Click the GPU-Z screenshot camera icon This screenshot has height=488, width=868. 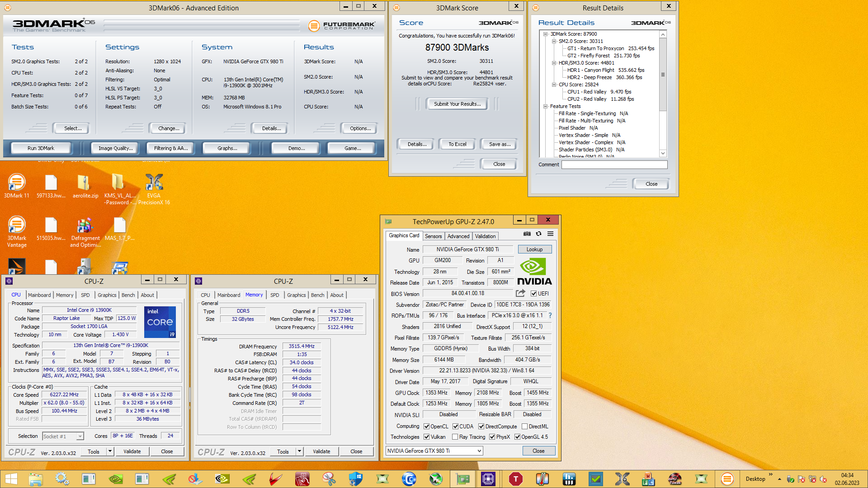527,234
